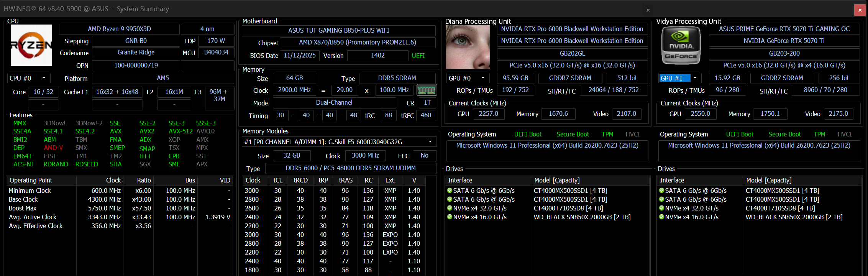Click the 1800 memory timing row
This screenshot has height=276, width=868.
click(334, 270)
